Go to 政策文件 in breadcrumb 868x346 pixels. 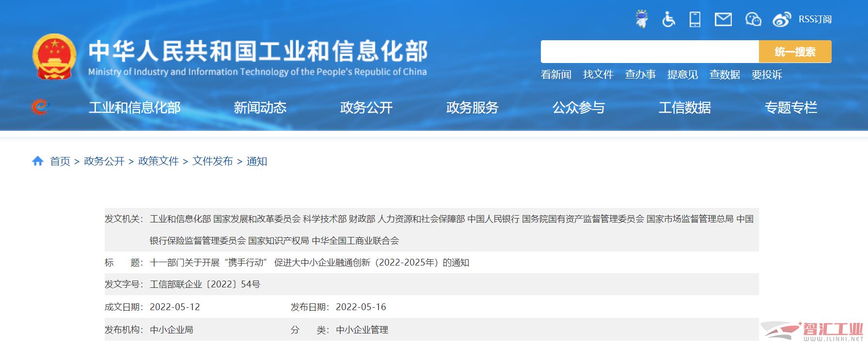click(158, 161)
